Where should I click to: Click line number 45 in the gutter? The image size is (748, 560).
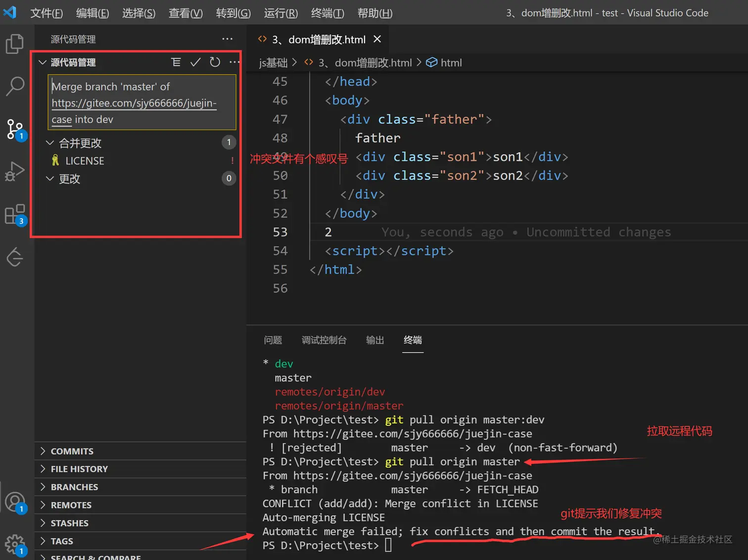pos(280,82)
